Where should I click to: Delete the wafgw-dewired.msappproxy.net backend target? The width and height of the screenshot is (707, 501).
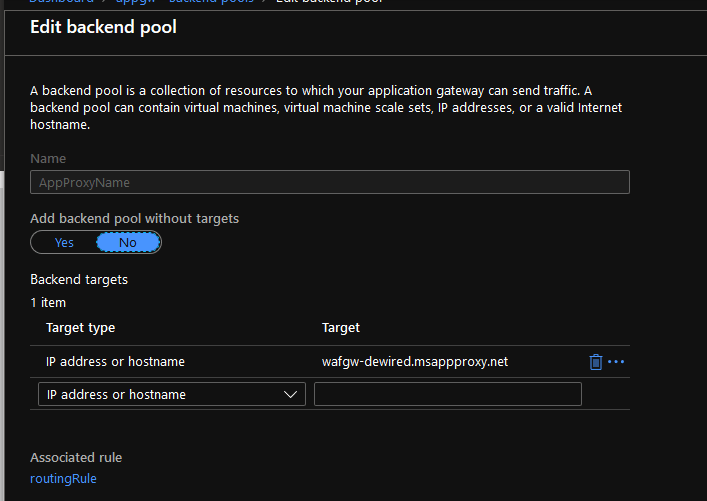pyautogui.click(x=596, y=362)
